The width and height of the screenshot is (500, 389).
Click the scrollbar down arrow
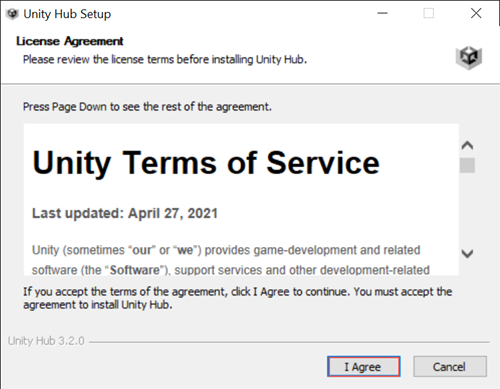coord(467,254)
